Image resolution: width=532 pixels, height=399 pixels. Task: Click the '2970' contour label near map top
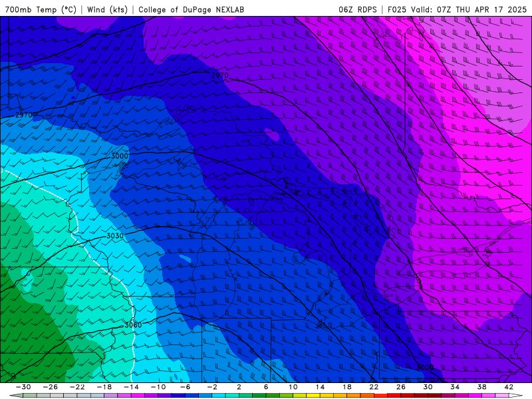click(220, 75)
